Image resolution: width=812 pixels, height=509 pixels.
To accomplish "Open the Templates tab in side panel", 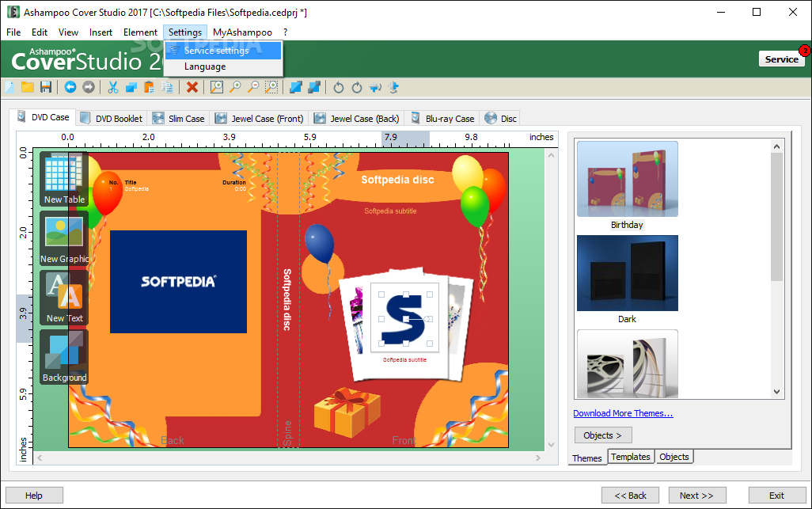I will pos(630,457).
